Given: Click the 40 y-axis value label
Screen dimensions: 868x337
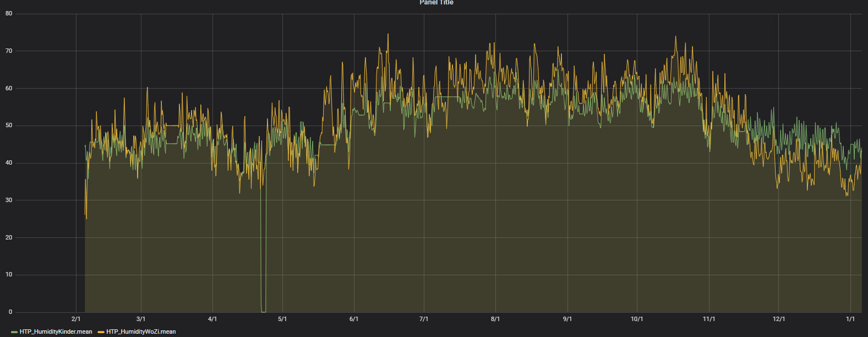Looking at the screenshot, I should pyautogui.click(x=9, y=163).
